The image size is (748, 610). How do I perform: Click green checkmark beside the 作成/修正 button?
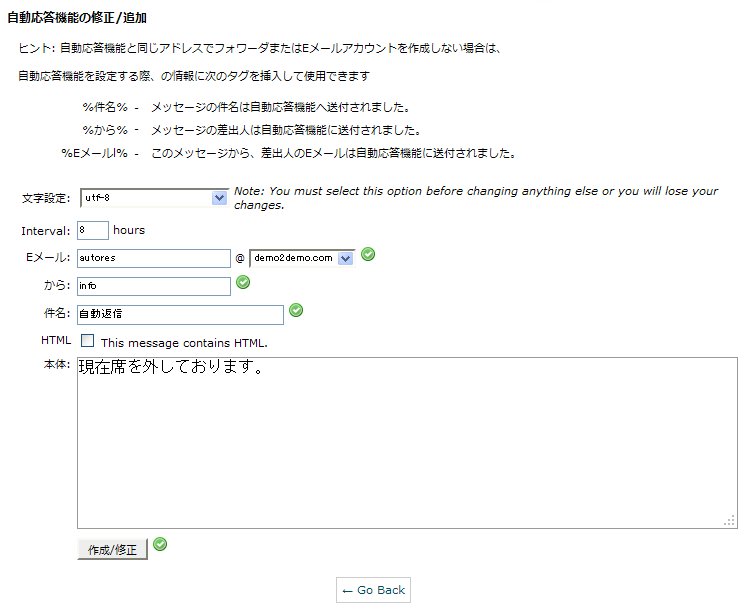[160, 545]
